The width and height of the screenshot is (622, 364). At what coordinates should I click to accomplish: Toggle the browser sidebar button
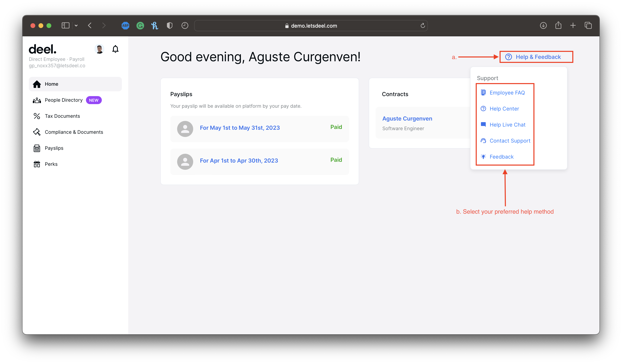pyautogui.click(x=65, y=25)
